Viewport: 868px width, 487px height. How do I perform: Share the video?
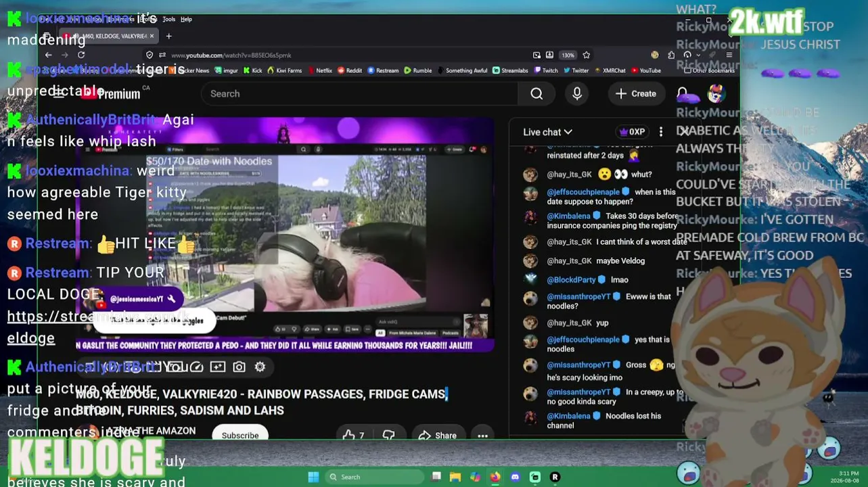tap(437, 436)
